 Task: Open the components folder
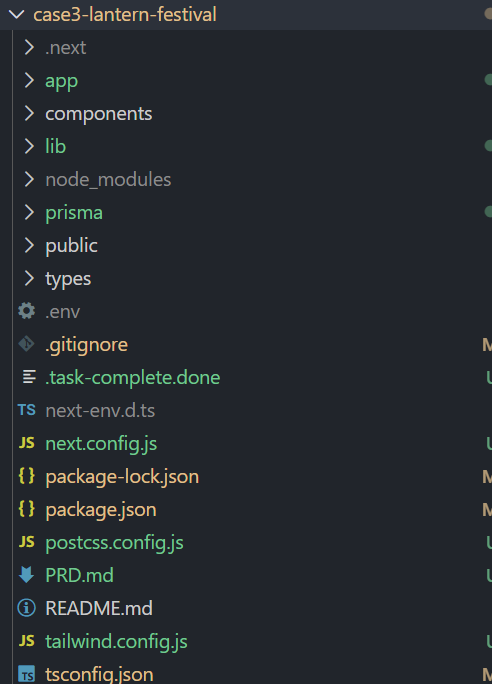click(99, 114)
